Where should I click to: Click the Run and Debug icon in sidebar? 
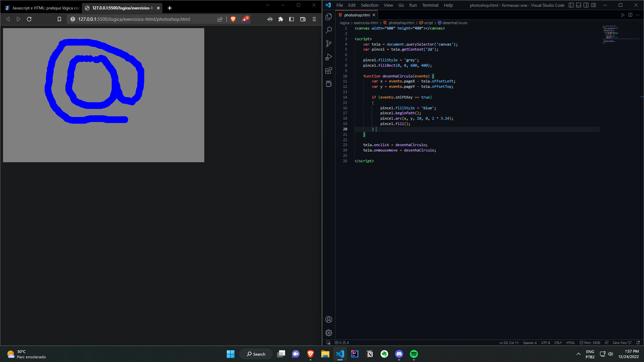click(x=329, y=57)
